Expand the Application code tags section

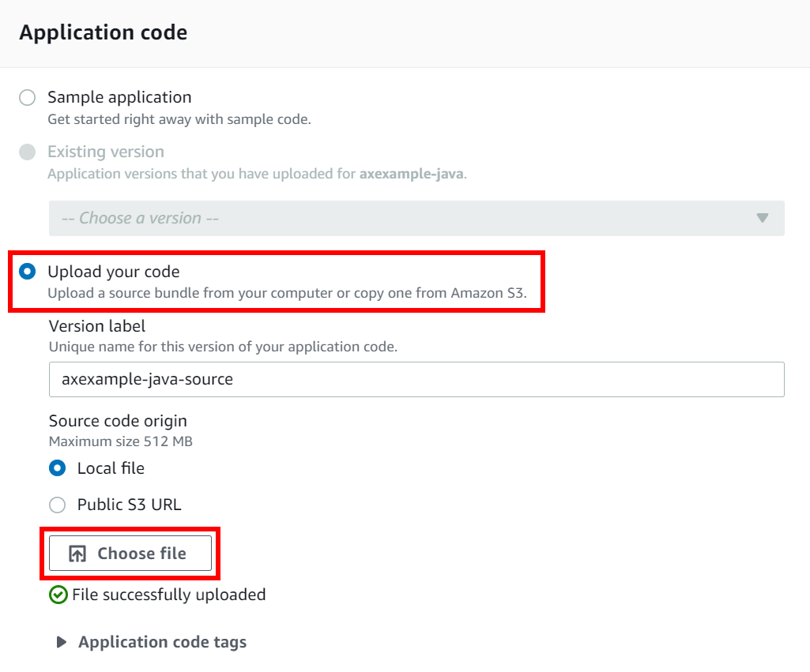point(162,642)
